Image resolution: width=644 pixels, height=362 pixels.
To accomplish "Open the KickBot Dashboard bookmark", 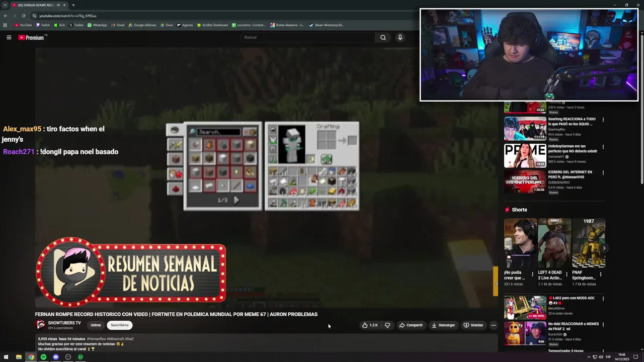I will pos(212,25).
